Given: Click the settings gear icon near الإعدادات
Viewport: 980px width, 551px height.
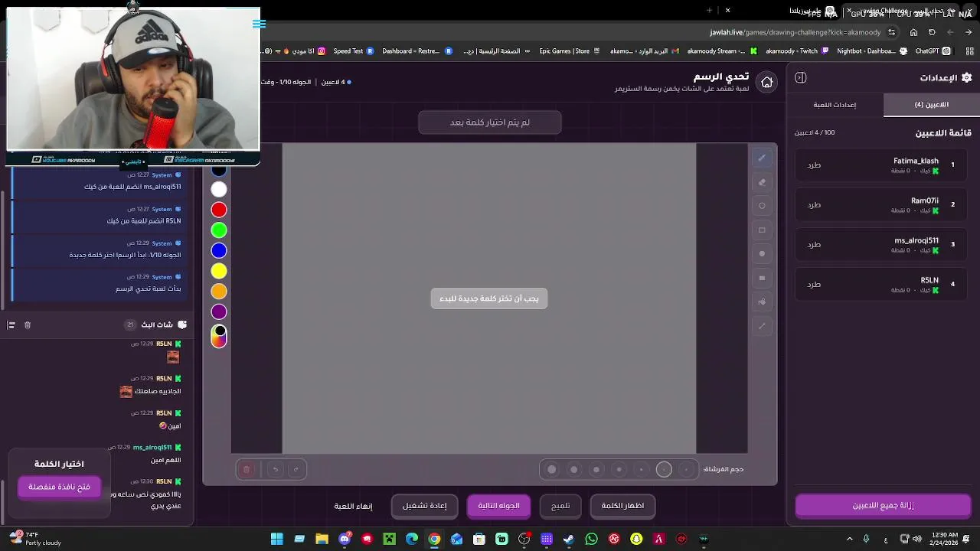Looking at the screenshot, I should click(x=966, y=77).
